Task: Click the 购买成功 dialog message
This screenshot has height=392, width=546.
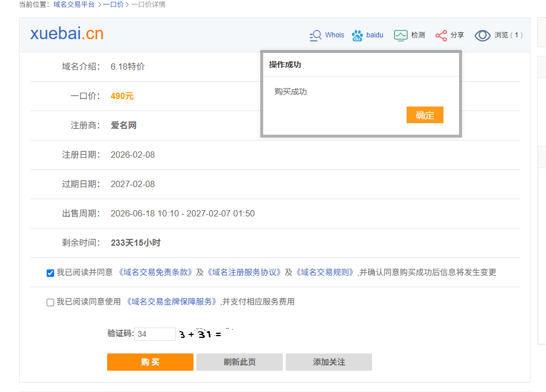Action: (x=290, y=92)
